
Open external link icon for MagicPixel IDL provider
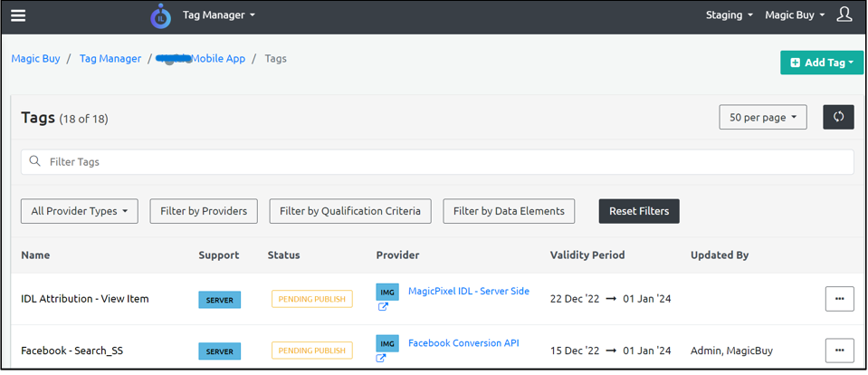pos(382,307)
